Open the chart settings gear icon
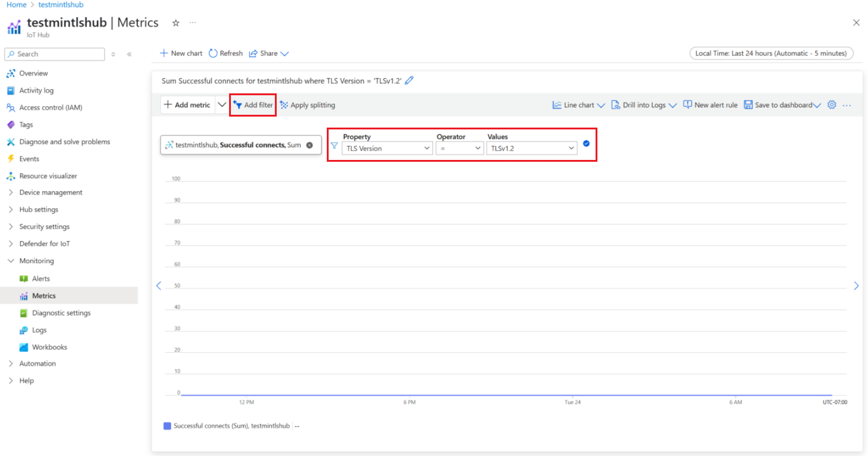 (831, 104)
